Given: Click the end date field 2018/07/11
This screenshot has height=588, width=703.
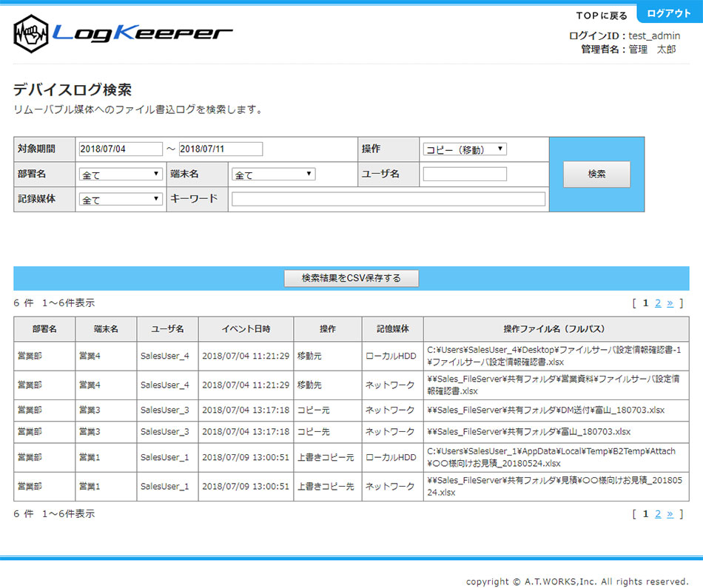Looking at the screenshot, I should (221, 149).
